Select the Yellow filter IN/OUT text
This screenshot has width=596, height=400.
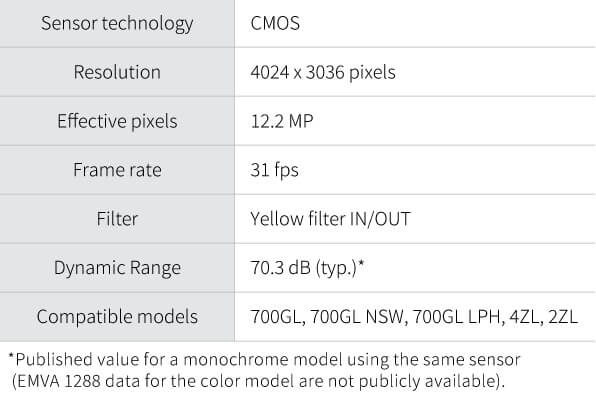[330, 219]
